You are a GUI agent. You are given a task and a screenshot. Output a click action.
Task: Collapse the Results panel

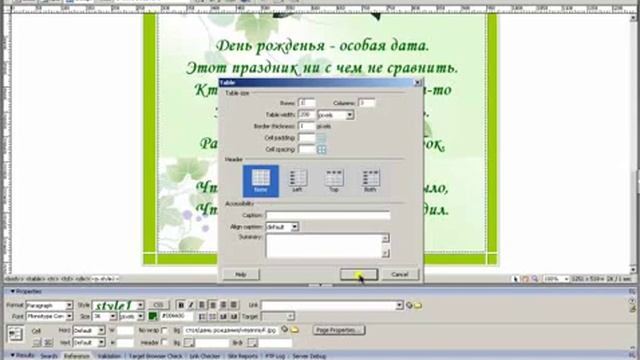12,356
